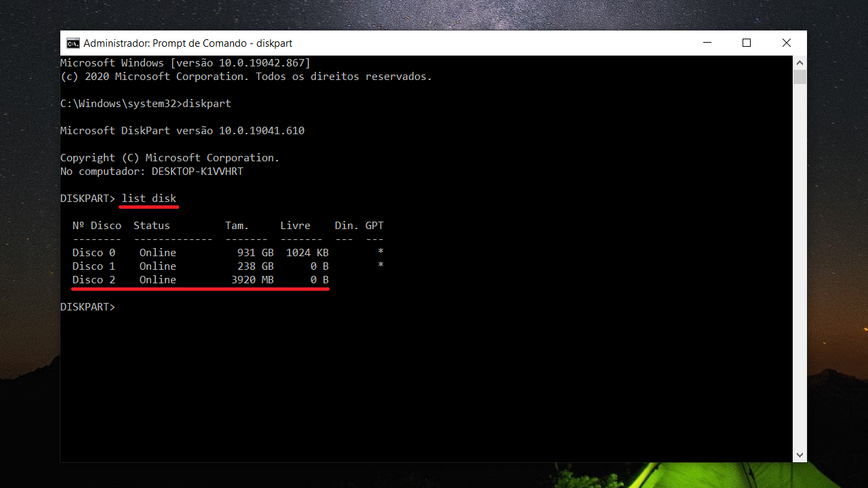The image size is (868, 488).
Task: Maximize the Prompt de Comando window
Action: click(747, 43)
